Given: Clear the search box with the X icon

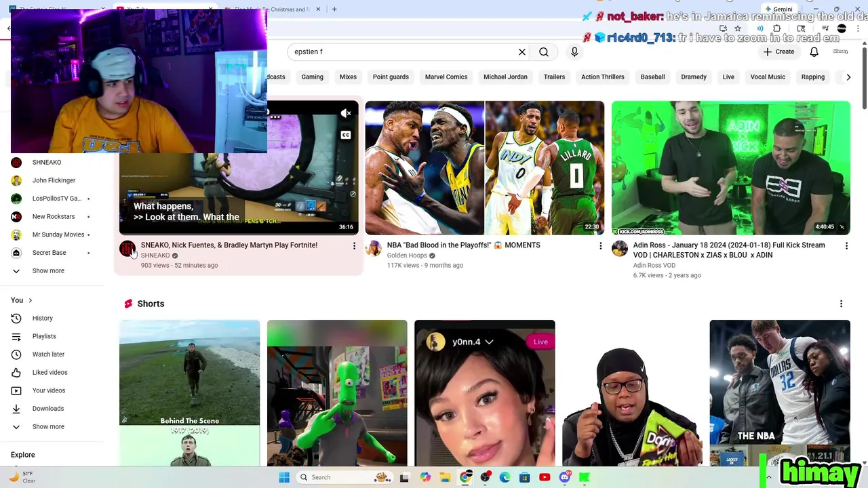Looking at the screenshot, I should (522, 52).
